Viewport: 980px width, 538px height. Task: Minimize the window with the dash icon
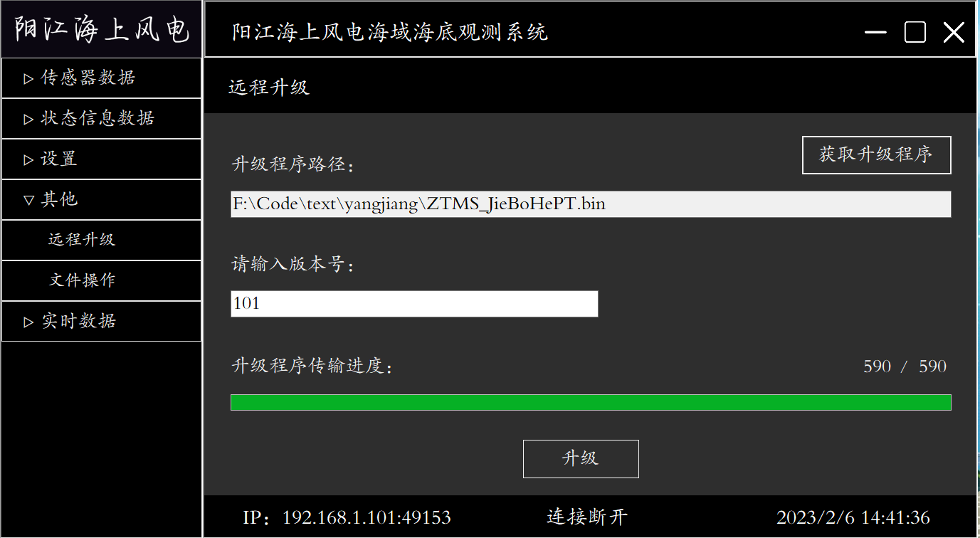(x=875, y=32)
